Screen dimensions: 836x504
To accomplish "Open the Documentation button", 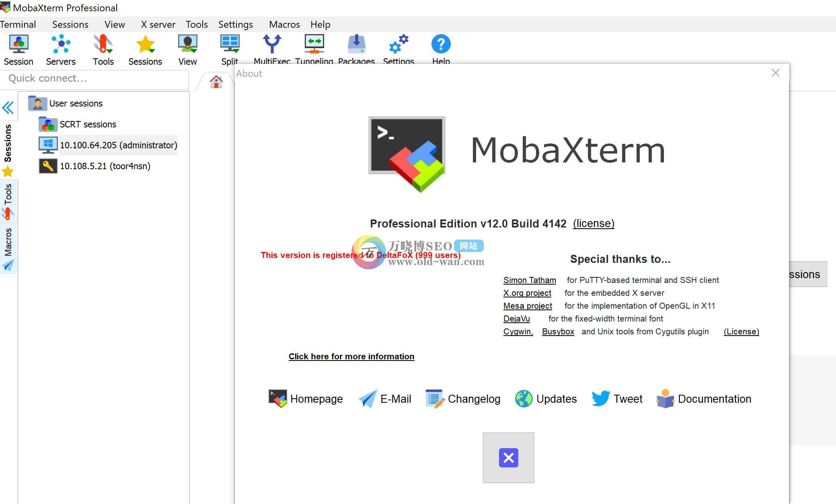I will pos(704,399).
